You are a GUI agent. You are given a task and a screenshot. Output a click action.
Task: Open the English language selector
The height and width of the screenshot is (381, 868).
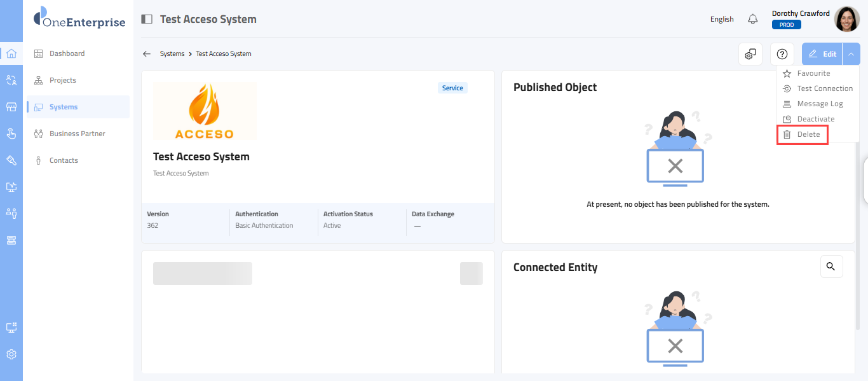click(722, 19)
